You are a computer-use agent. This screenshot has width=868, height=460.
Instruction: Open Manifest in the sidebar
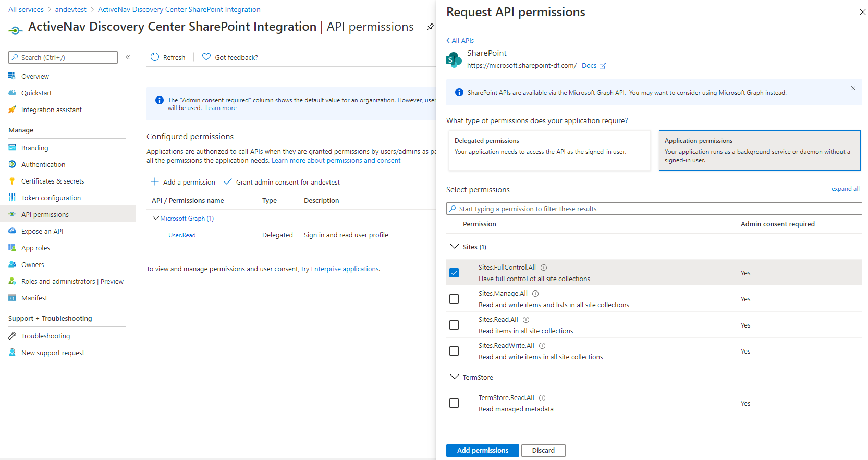click(34, 298)
